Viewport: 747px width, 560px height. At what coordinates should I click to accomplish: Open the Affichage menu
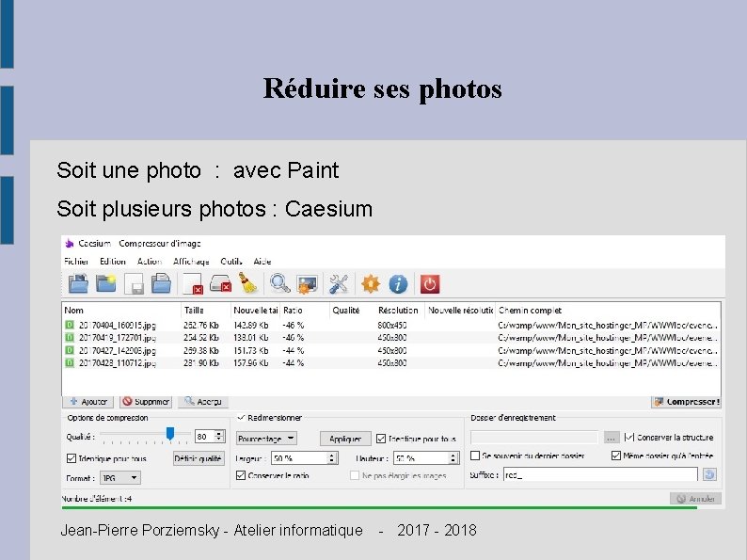[191, 261]
